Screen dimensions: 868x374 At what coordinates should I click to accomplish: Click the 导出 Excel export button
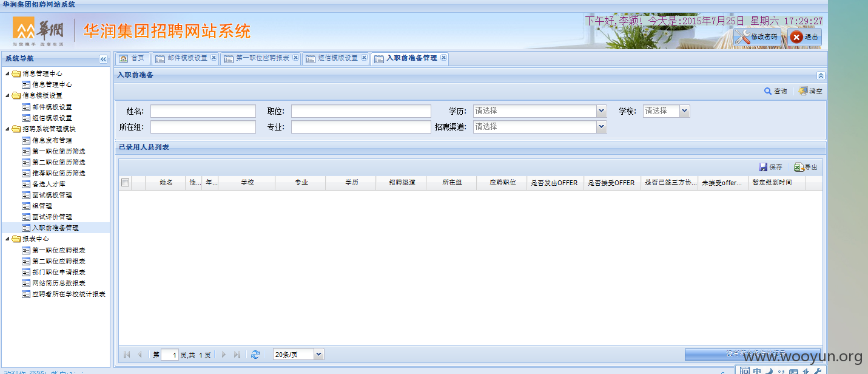coord(806,167)
